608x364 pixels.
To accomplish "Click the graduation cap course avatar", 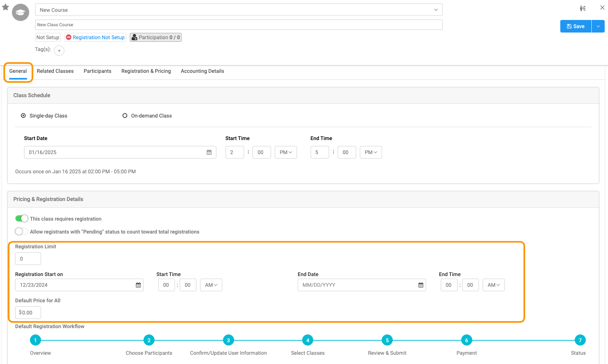I will pyautogui.click(x=20, y=13).
